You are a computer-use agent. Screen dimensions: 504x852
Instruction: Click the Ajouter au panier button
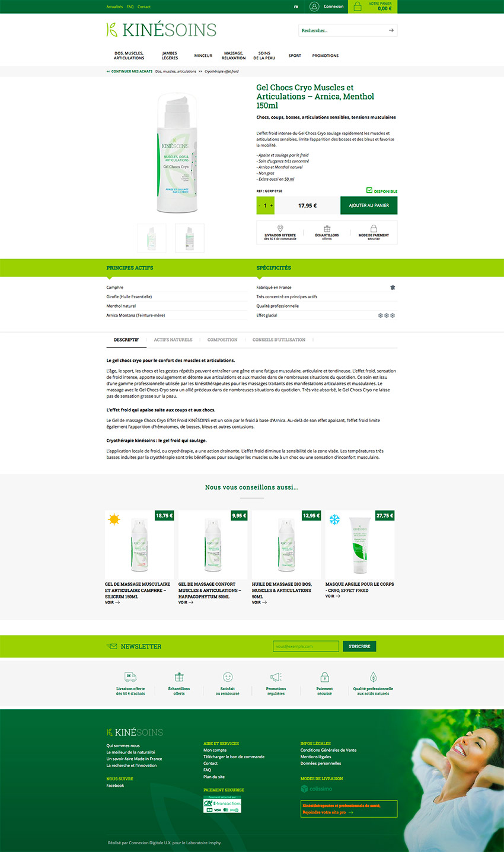pyautogui.click(x=369, y=206)
